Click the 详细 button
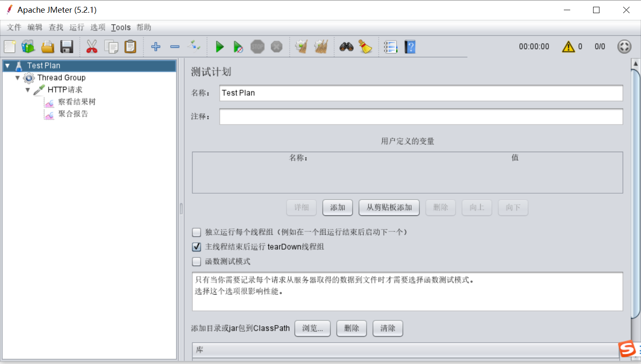This screenshot has width=641, height=364. (x=301, y=208)
